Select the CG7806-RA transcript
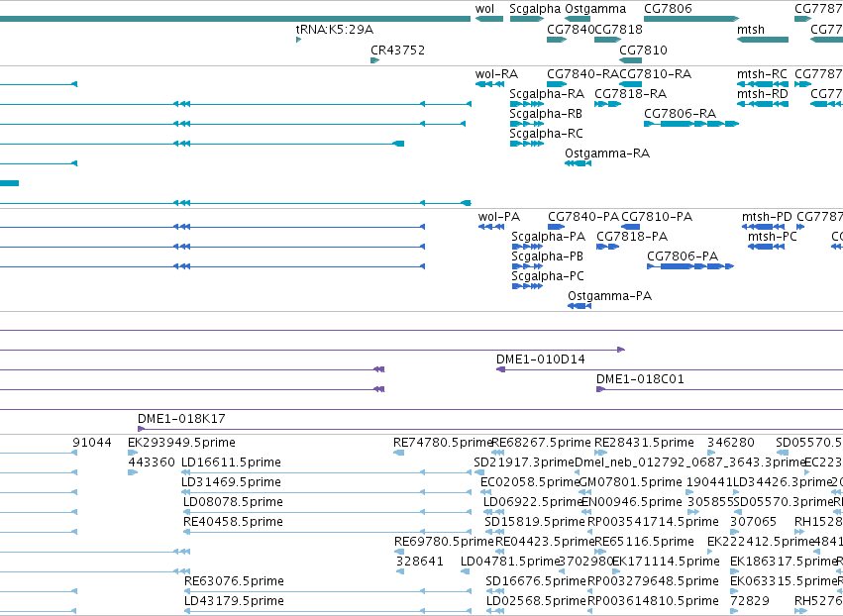The width and height of the screenshot is (843, 616). (x=691, y=124)
